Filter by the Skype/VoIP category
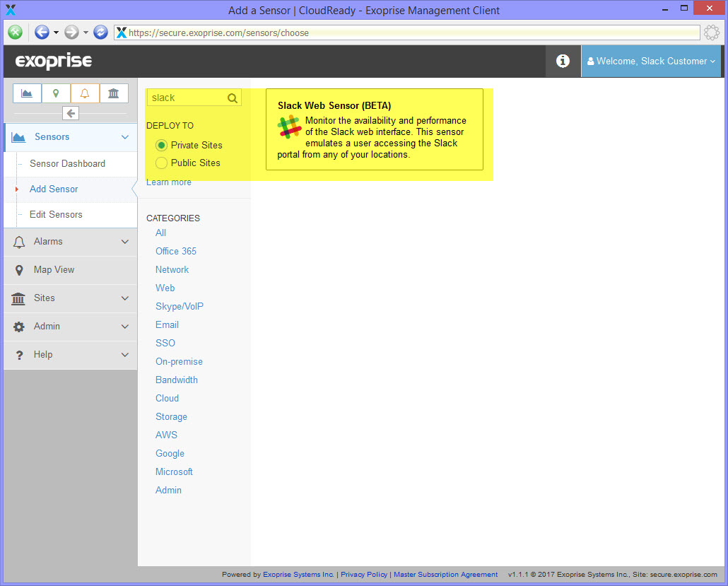Viewport: 728px width, 586px height. click(x=180, y=307)
